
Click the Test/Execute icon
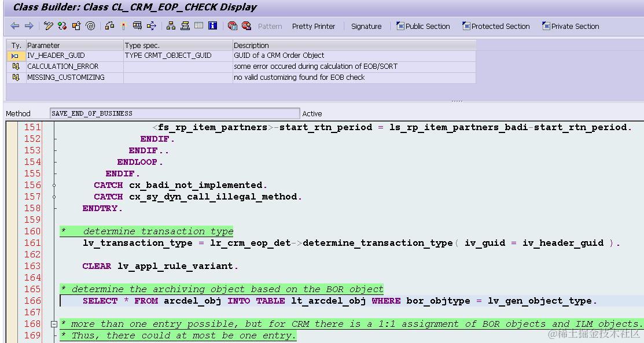coord(137,26)
